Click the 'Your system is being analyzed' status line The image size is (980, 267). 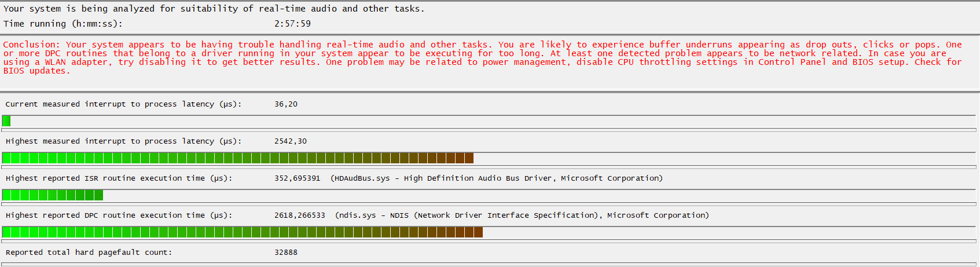click(x=214, y=9)
